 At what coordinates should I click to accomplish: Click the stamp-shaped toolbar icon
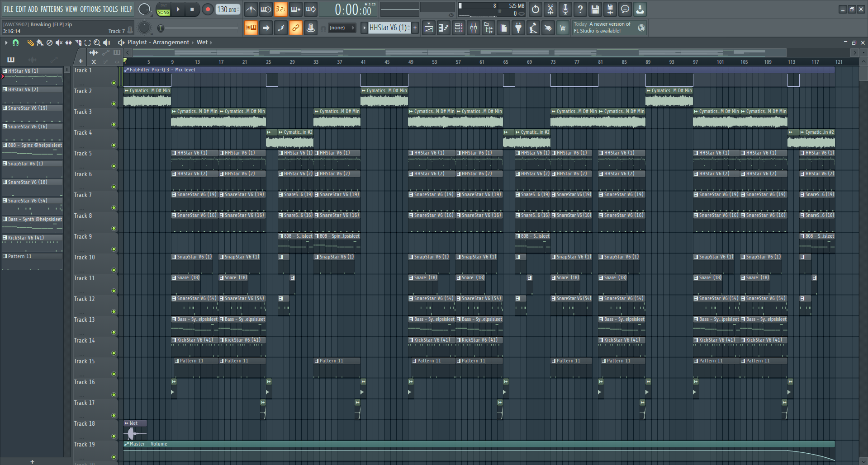[311, 28]
